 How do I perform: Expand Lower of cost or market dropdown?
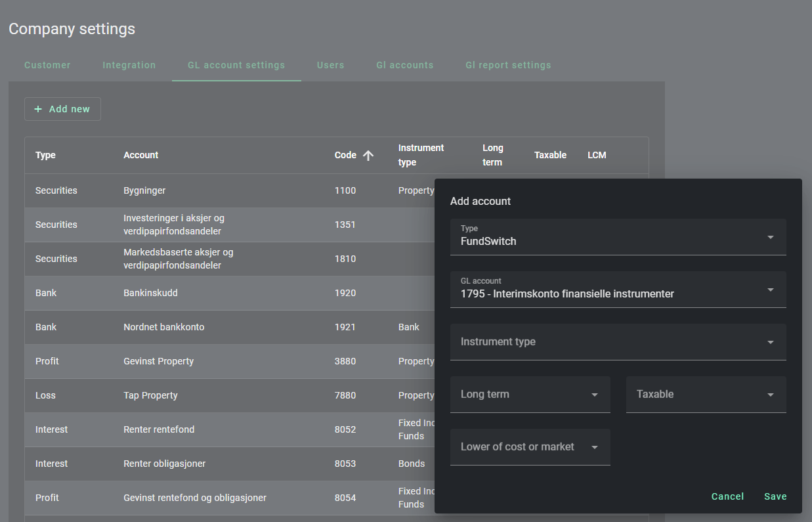click(x=530, y=447)
